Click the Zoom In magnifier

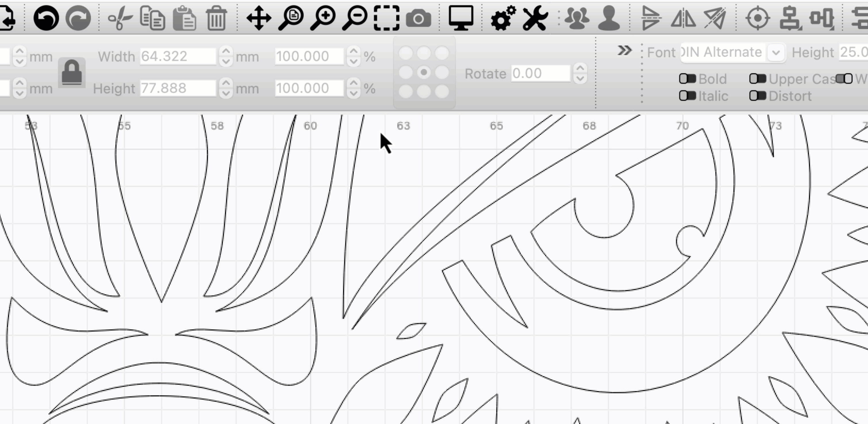point(323,18)
